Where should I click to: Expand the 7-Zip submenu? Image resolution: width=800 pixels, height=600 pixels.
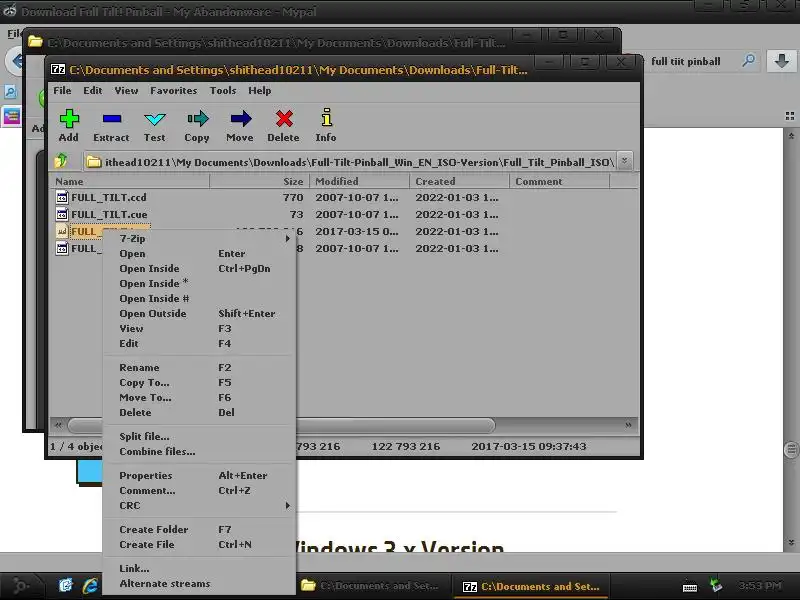(x=198, y=238)
